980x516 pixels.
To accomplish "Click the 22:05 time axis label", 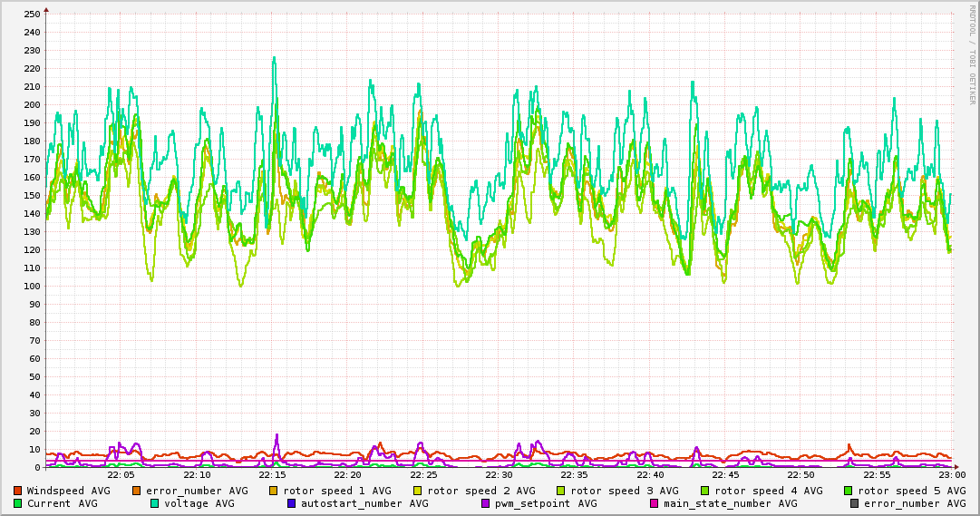I will [121, 475].
